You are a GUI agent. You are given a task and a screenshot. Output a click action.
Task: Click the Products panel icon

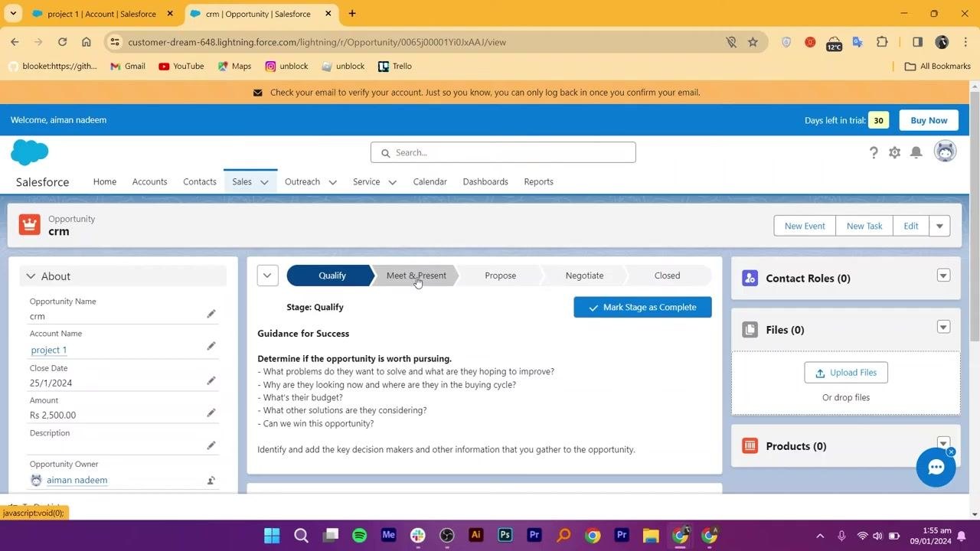pyautogui.click(x=750, y=446)
